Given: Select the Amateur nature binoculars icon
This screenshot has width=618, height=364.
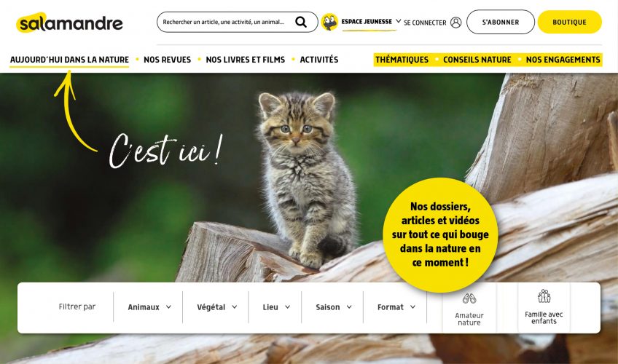Looking at the screenshot, I should coord(469,298).
